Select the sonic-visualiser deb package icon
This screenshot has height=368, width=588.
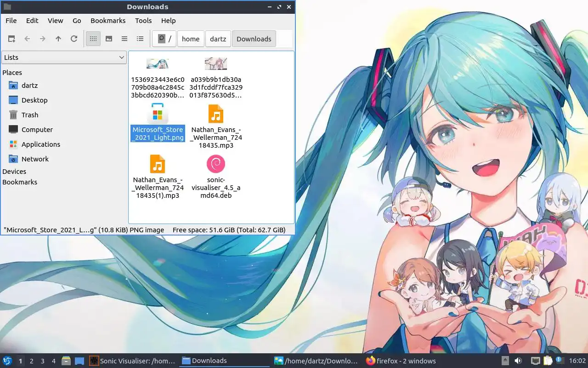[x=216, y=164]
